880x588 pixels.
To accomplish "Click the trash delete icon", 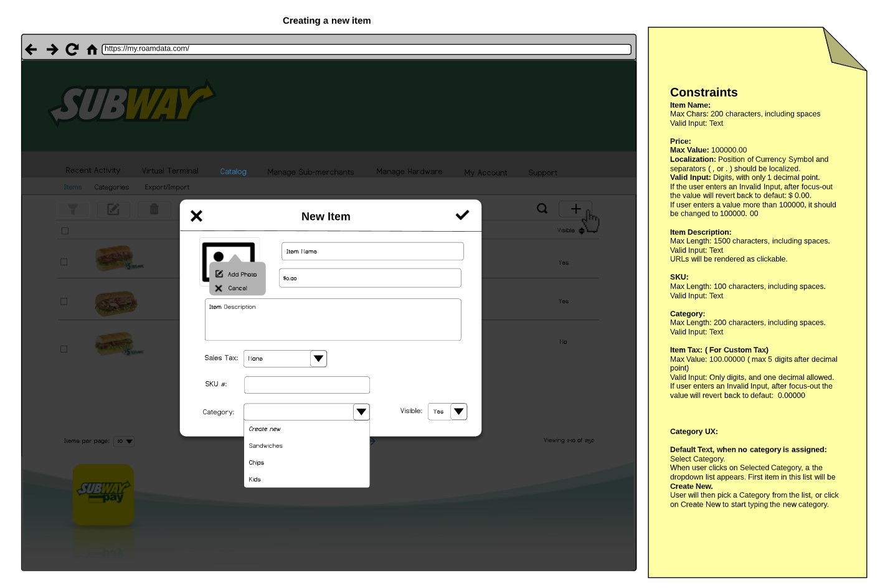I will coord(154,209).
